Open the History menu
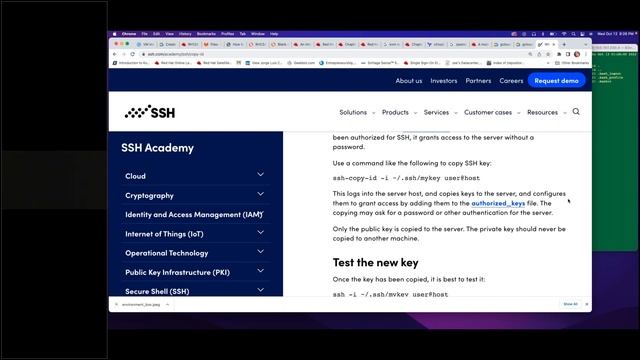This screenshot has height=360, width=640. 185,34
